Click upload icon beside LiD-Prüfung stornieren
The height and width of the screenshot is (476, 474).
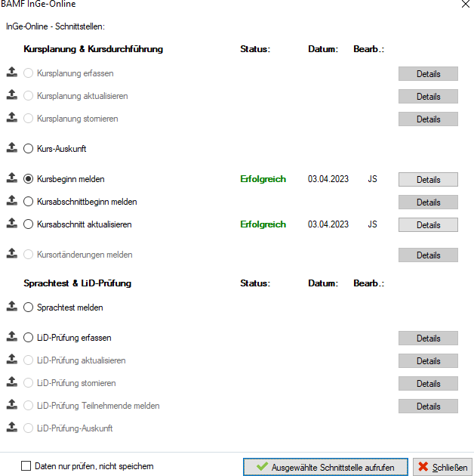click(12, 382)
